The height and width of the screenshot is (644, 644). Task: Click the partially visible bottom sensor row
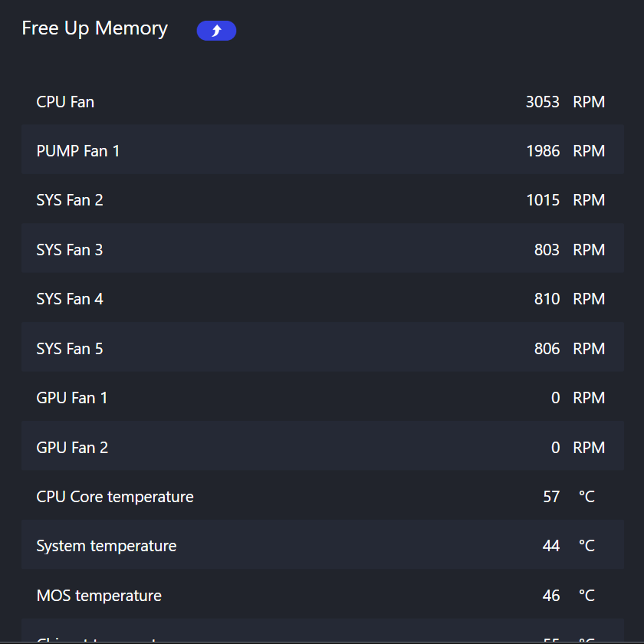(323, 630)
